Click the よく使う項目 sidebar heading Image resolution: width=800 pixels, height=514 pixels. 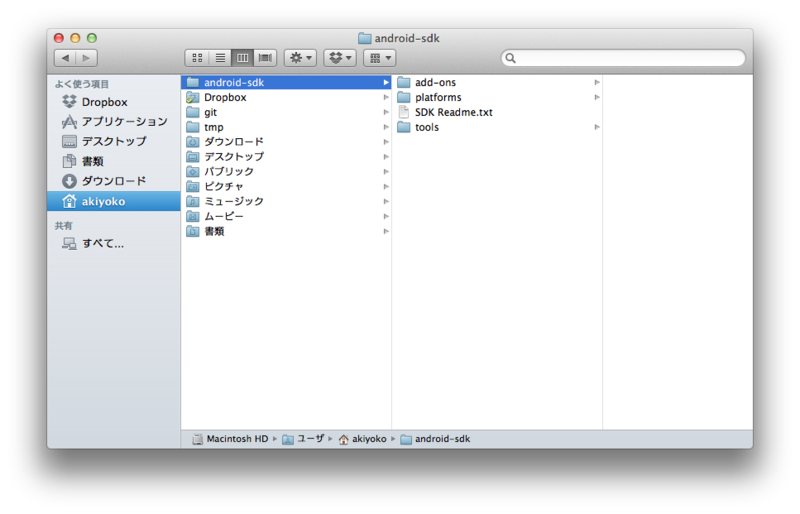tap(82, 84)
